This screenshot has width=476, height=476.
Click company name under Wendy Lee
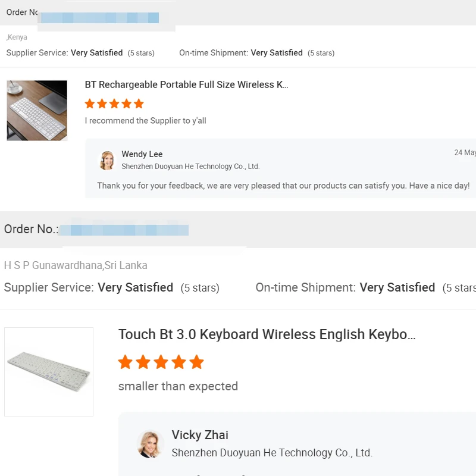click(x=190, y=167)
